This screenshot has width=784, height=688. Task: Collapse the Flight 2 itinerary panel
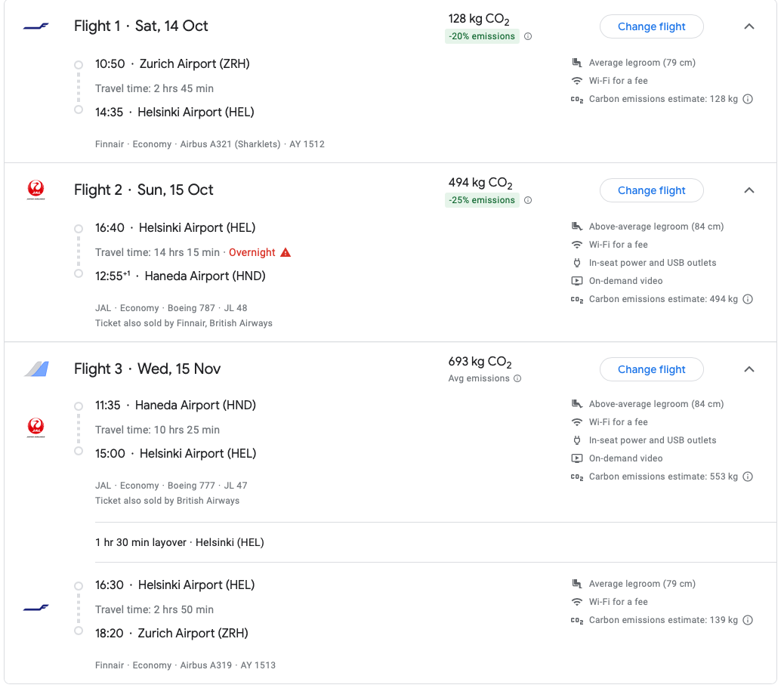point(749,190)
